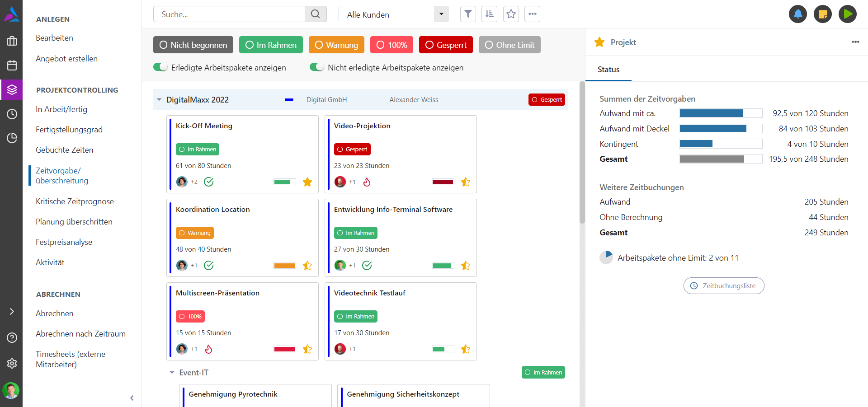Collapse the Event-IT section
This screenshot has height=407, width=868.
pos(172,373)
